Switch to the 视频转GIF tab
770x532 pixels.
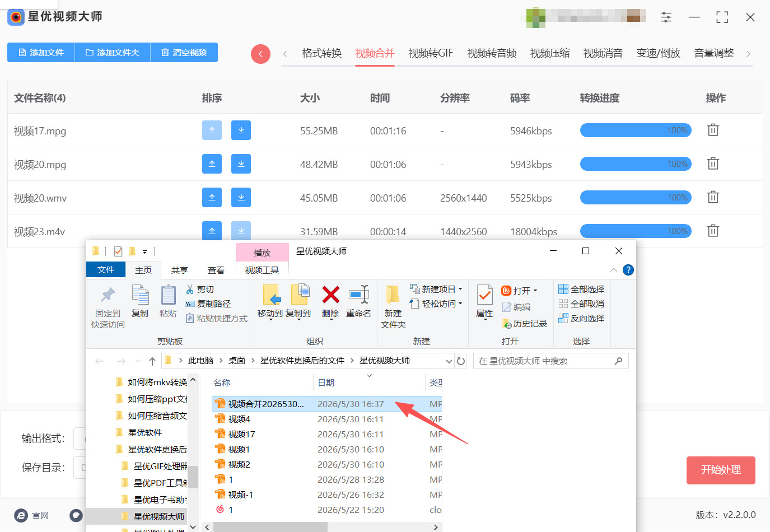[x=431, y=53]
